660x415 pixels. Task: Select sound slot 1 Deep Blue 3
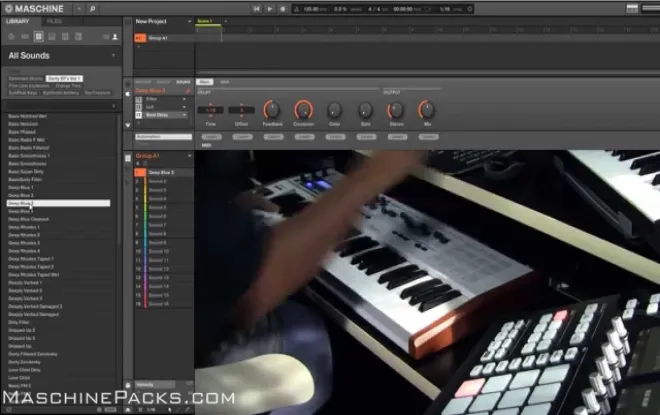(x=164, y=173)
